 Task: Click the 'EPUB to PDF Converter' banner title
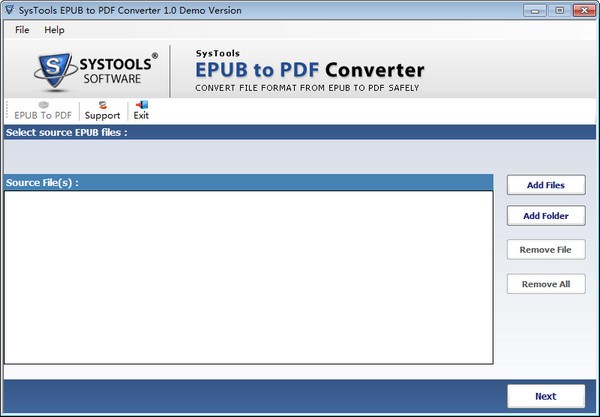pos(310,70)
